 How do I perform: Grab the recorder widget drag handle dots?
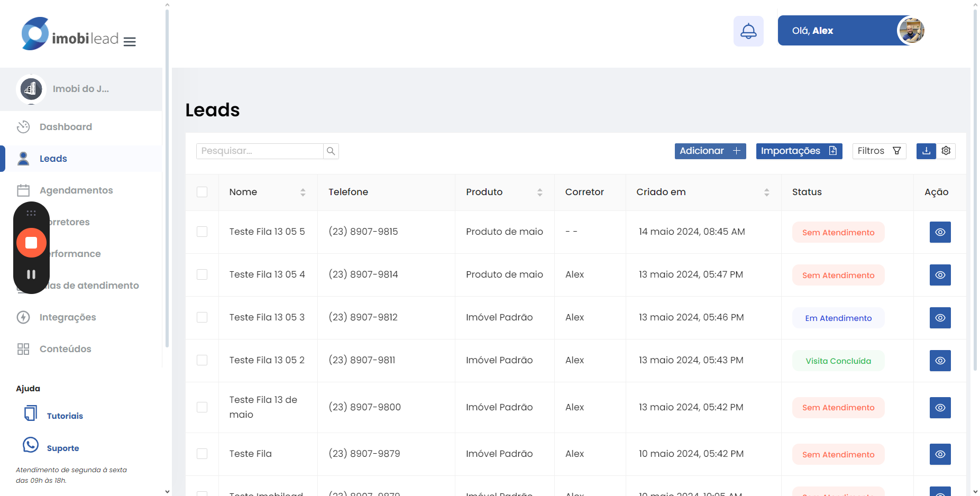point(31,213)
